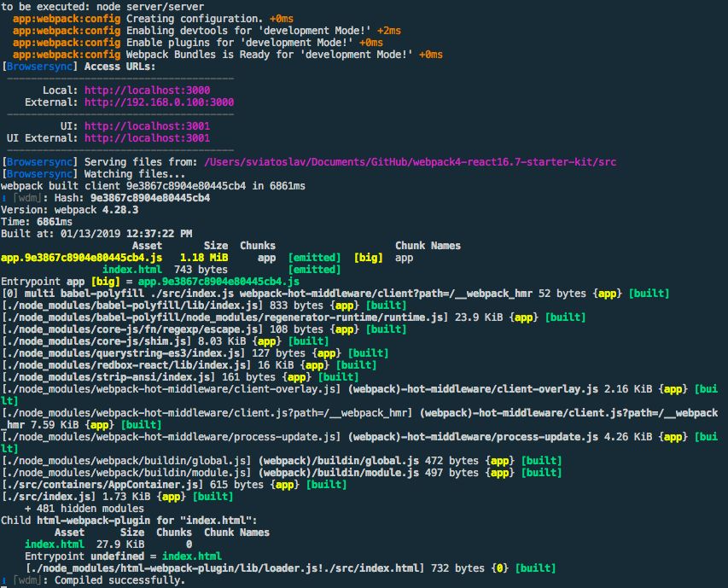
Task: Click process-update.js 4.26 KiB line
Action: click(x=360, y=442)
